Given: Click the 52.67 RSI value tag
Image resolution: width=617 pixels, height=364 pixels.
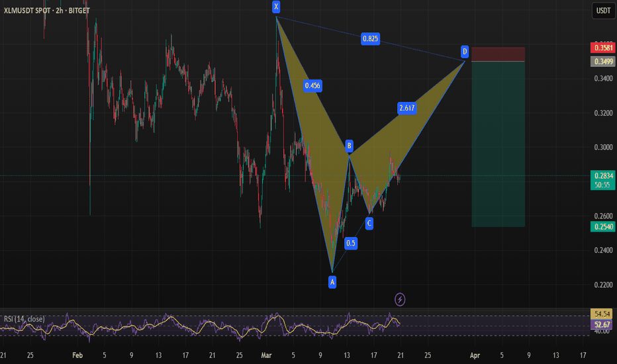Looking at the screenshot, I should point(602,325).
